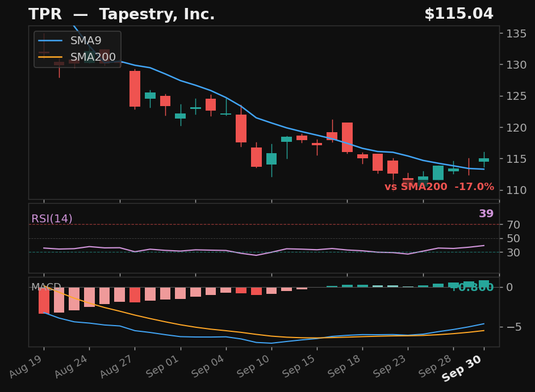Click the Aug 24 date label
The height and width of the screenshot is (392, 535).
pyautogui.click(x=71, y=366)
